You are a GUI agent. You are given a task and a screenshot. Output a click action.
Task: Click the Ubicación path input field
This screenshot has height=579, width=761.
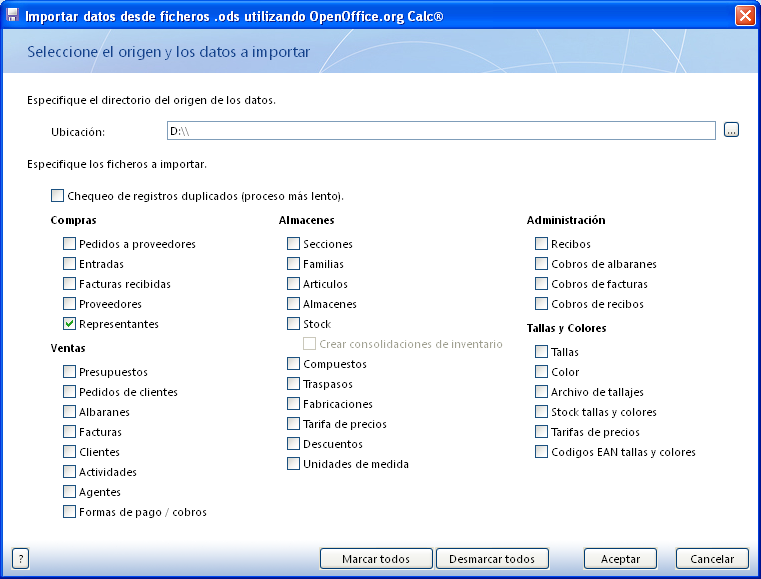click(440, 131)
